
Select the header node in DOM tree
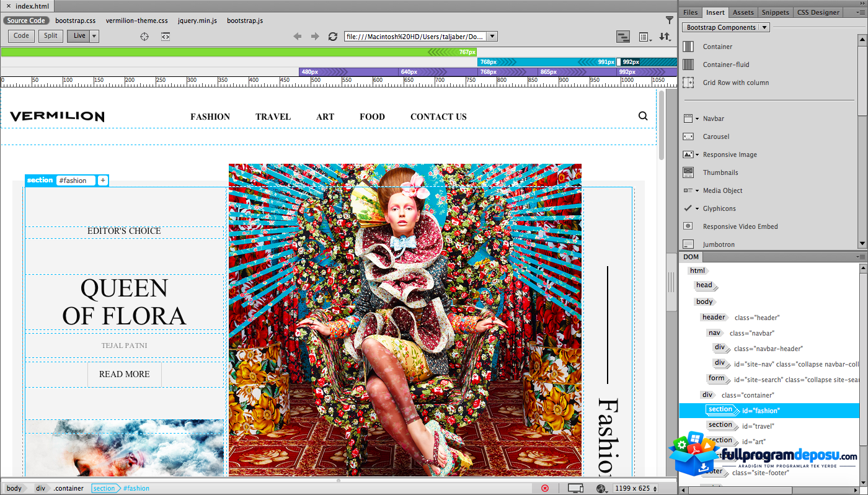(713, 317)
